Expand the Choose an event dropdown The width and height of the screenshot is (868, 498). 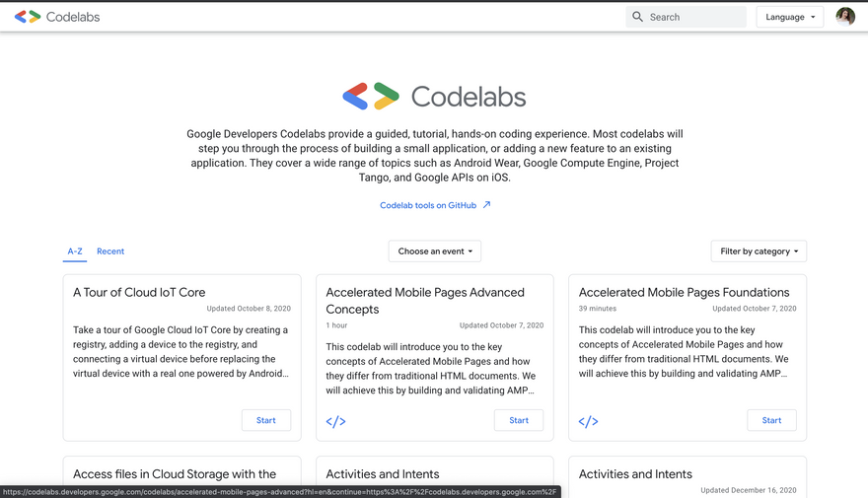click(x=434, y=251)
